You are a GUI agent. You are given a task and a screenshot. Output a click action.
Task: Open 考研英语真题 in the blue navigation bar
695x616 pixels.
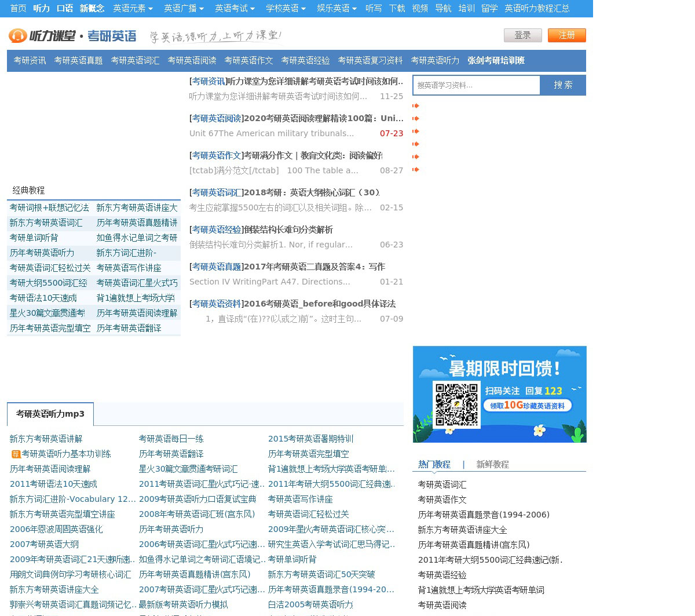[78, 60]
